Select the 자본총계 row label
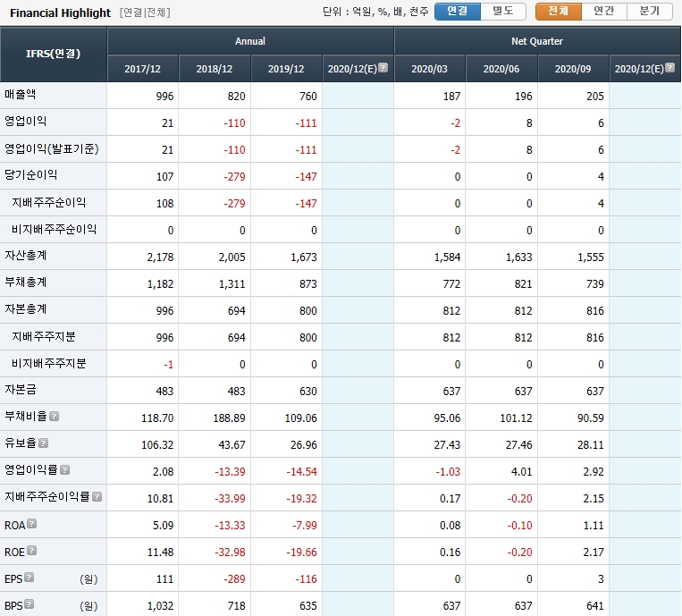682x616 pixels. (x=26, y=309)
